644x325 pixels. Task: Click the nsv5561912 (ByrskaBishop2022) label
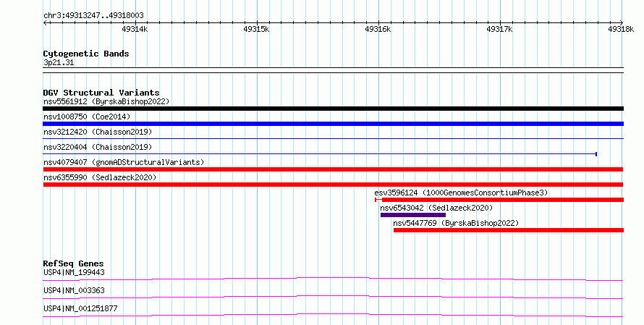coord(106,101)
